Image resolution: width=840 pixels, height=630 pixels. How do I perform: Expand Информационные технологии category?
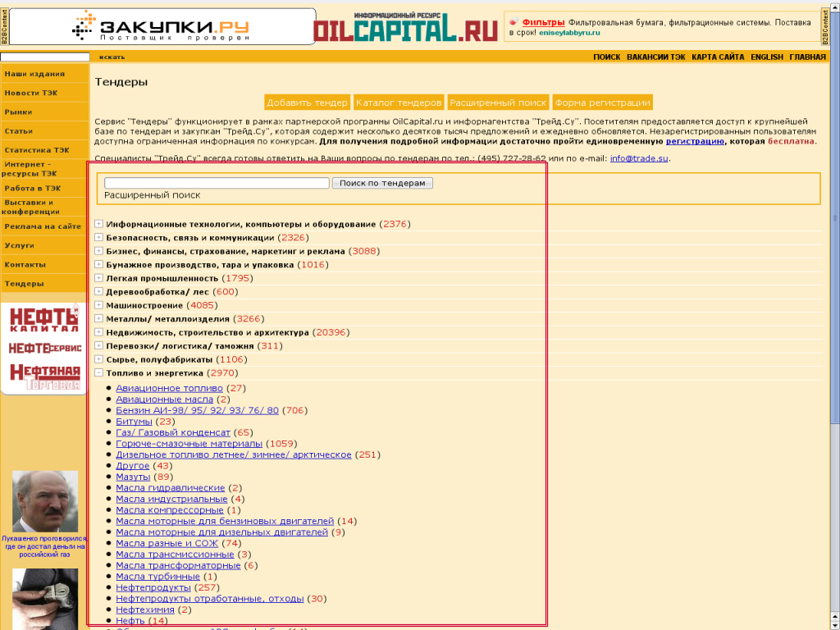point(99,224)
